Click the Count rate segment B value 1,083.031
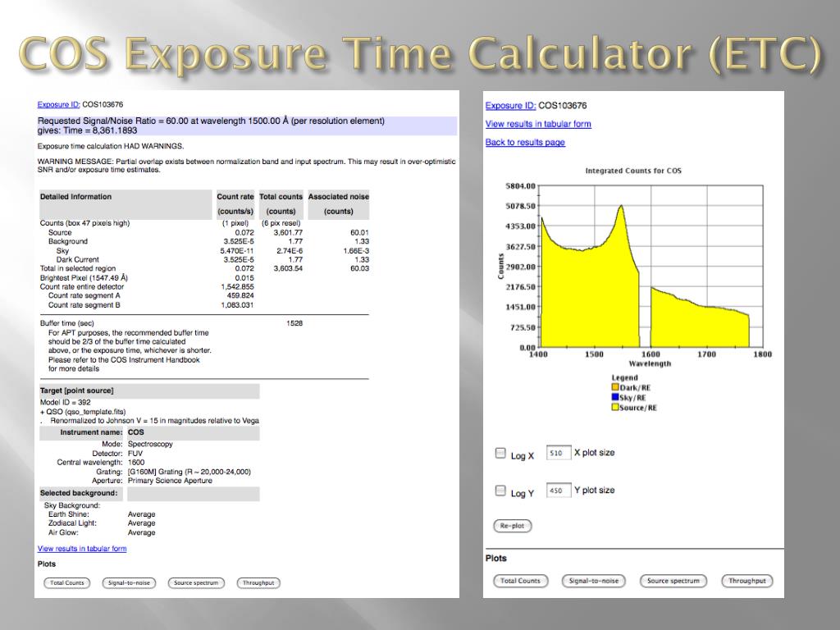Viewport: 840px width, 630px height. pos(237,305)
